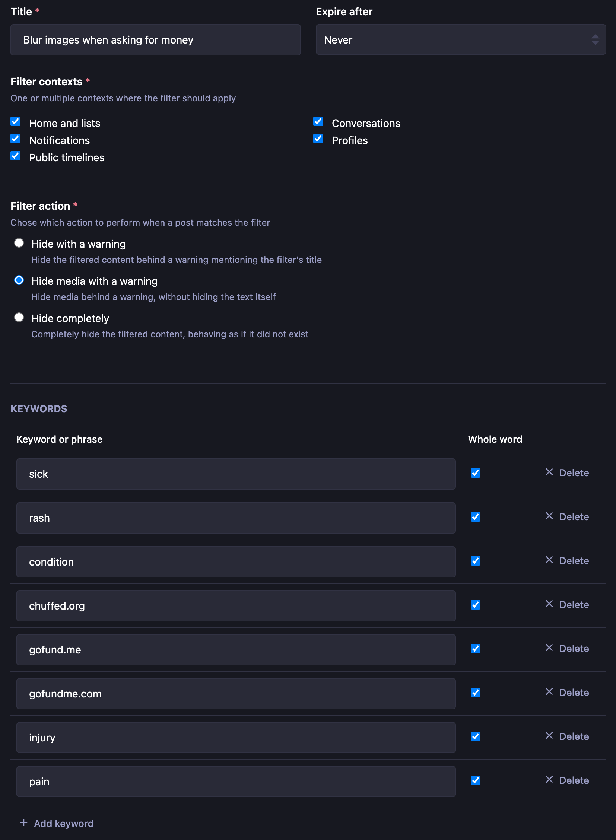Click the Title input field
616x840 pixels.
[x=156, y=40]
